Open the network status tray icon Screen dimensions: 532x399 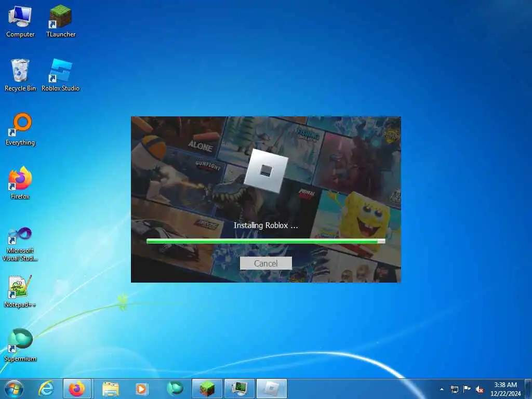tap(454, 389)
